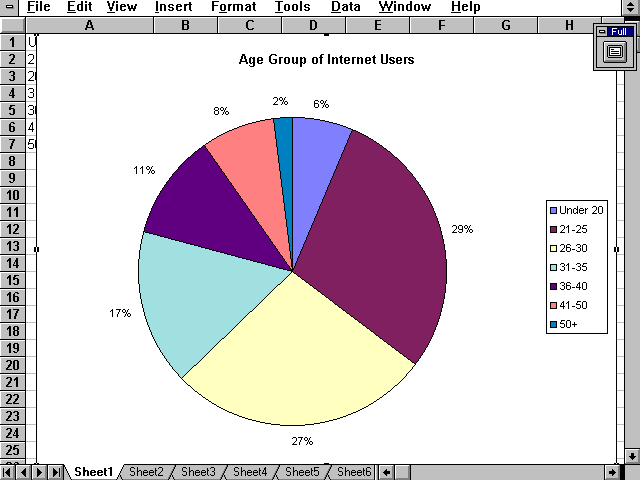This screenshot has height=480, width=640.
Task: Open the Full toolbar control menu box
Action: 601,32
